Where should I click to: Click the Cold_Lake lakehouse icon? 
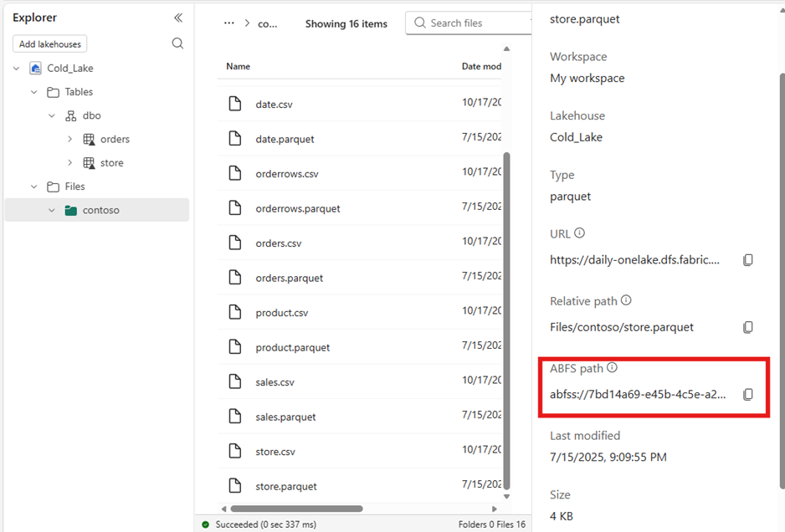[34, 68]
